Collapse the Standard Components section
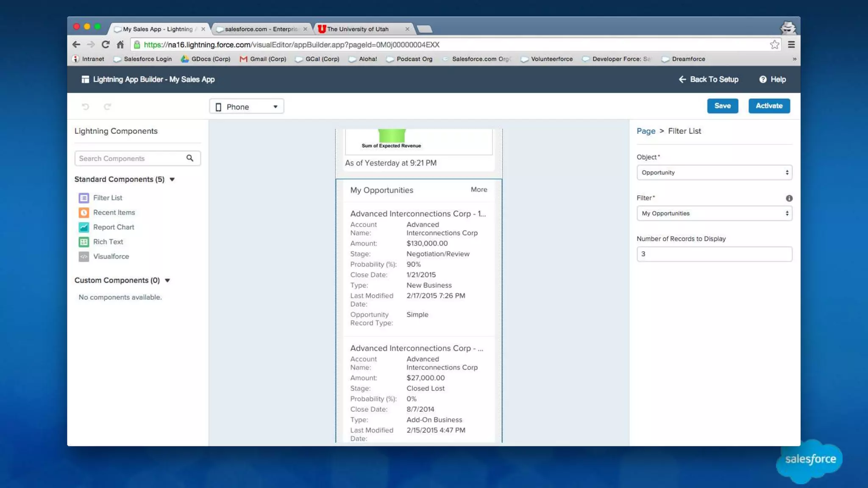This screenshot has height=488, width=868. pyautogui.click(x=172, y=180)
